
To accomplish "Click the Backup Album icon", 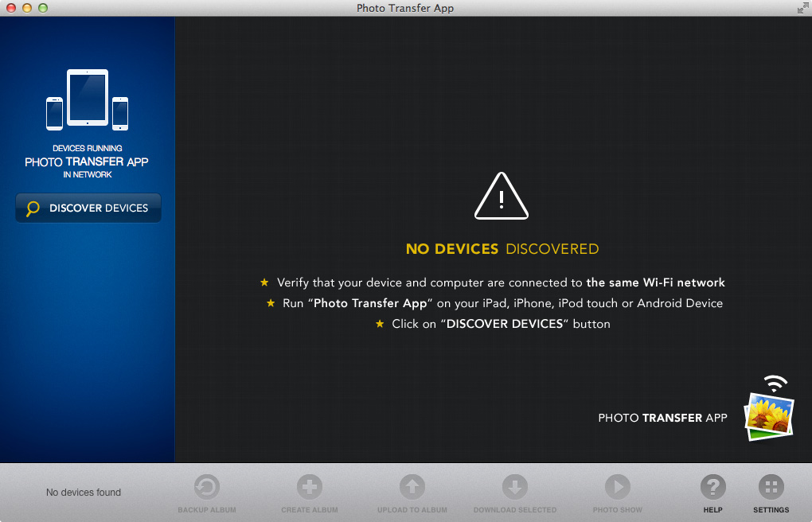I will coord(207,487).
